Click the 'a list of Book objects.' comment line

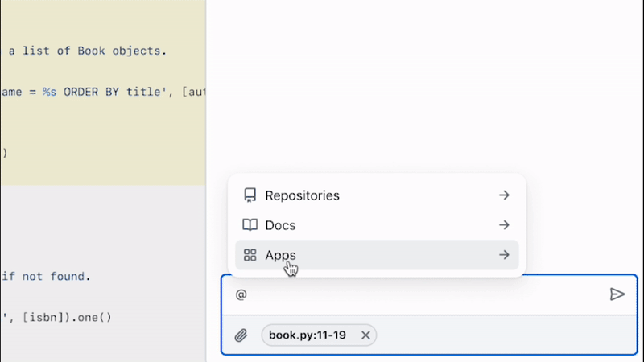click(x=87, y=51)
